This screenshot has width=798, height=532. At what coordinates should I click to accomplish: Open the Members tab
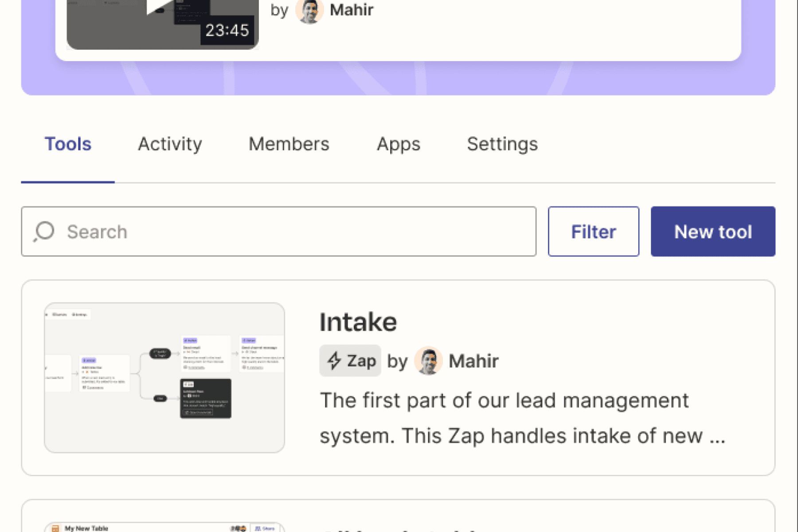tap(289, 144)
